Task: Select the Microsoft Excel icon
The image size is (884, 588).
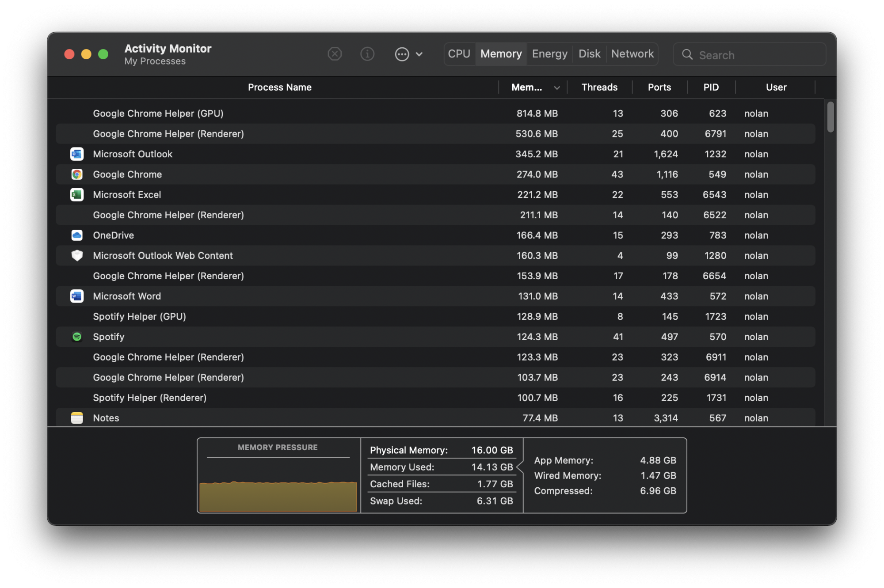Action: (77, 194)
